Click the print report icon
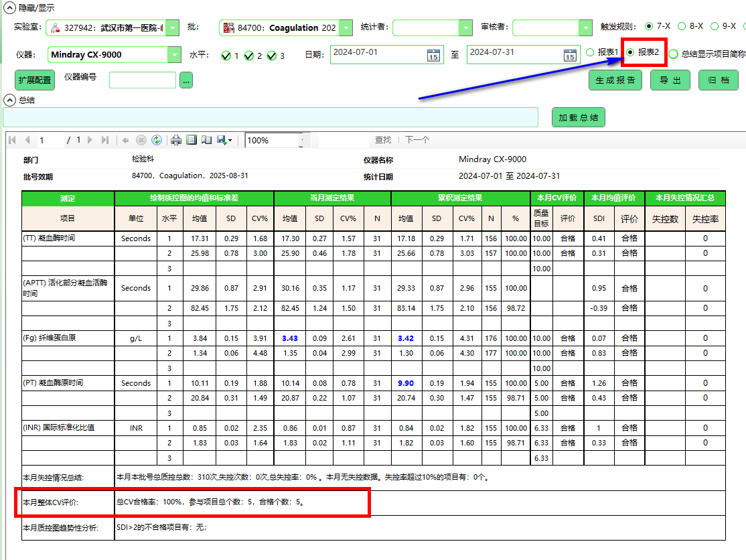Screen dimensions: 746x560 pyautogui.click(x=176, y=140)
